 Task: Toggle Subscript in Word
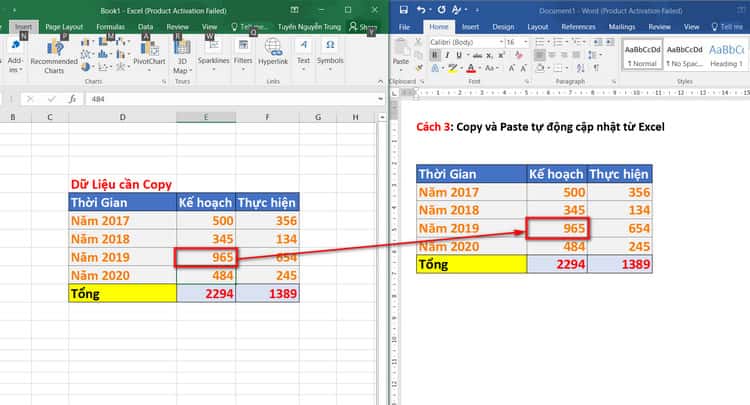489,55
